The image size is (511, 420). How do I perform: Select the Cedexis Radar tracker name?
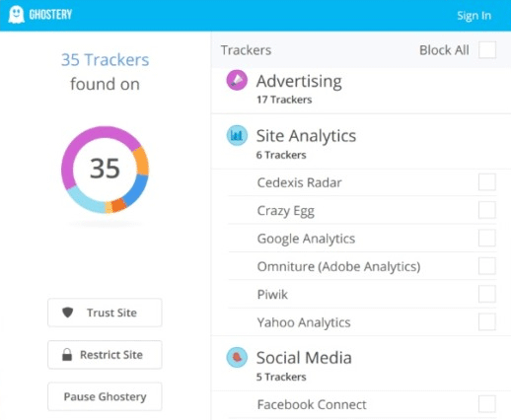coord(299,182)
